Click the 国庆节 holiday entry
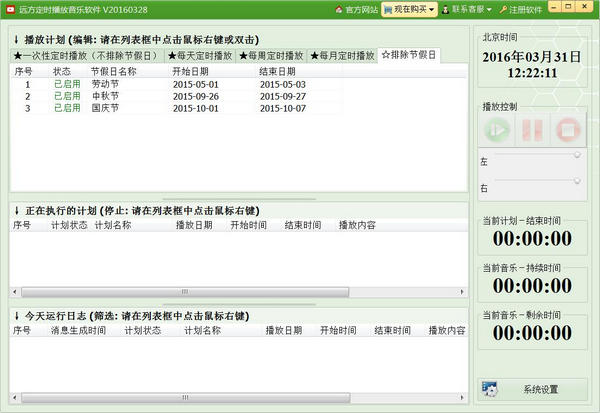This screenshot has width=600, height=413. 106,107
